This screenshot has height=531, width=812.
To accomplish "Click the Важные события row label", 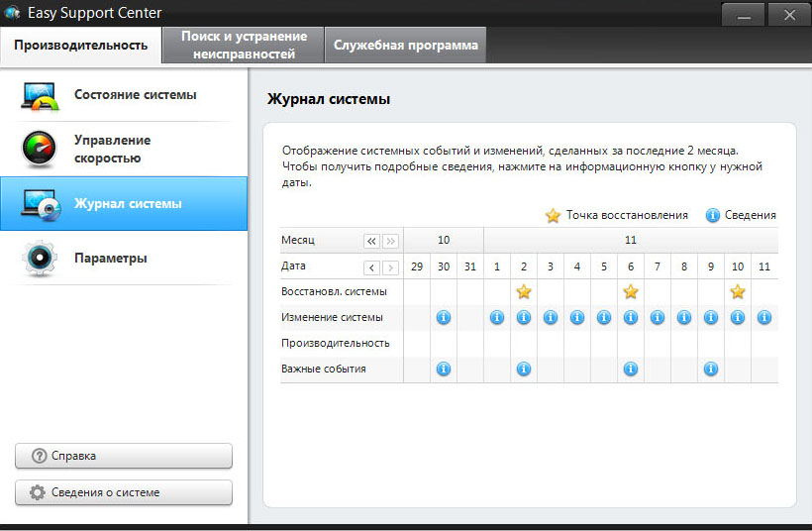I will point(324,369).
